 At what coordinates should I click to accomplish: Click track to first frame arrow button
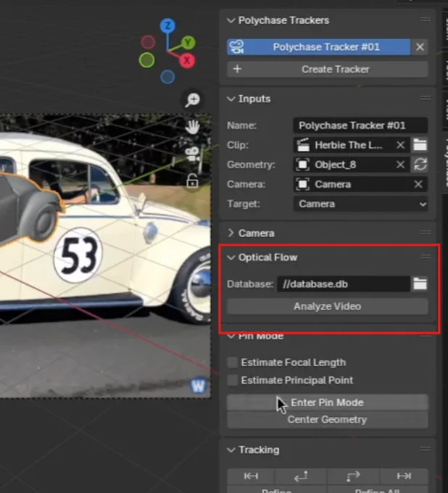point(251,476)
